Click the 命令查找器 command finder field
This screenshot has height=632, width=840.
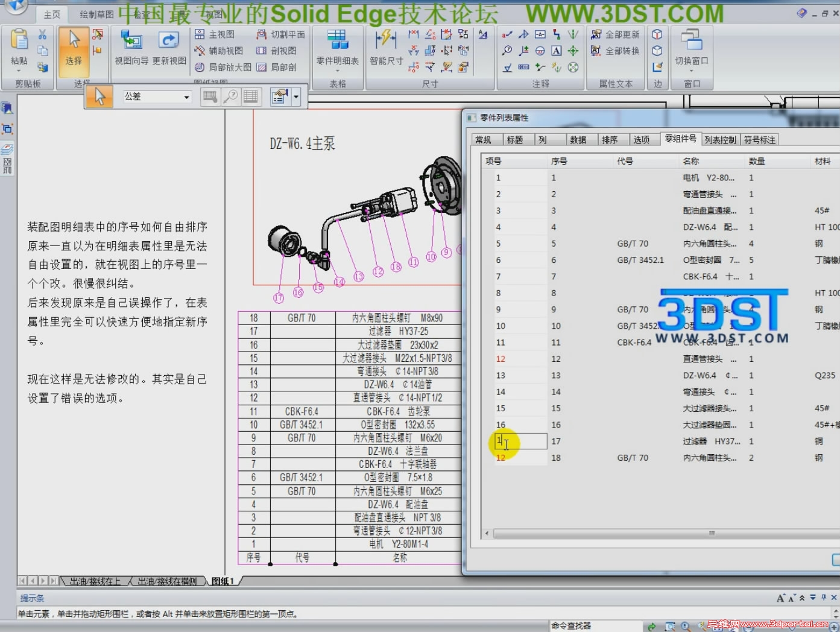pos(595,626)
